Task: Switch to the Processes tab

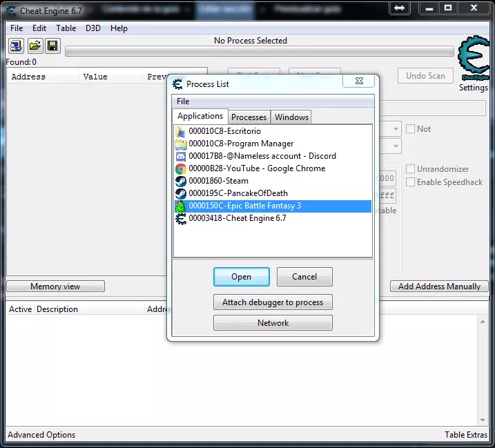Action: tap(249, 117)
